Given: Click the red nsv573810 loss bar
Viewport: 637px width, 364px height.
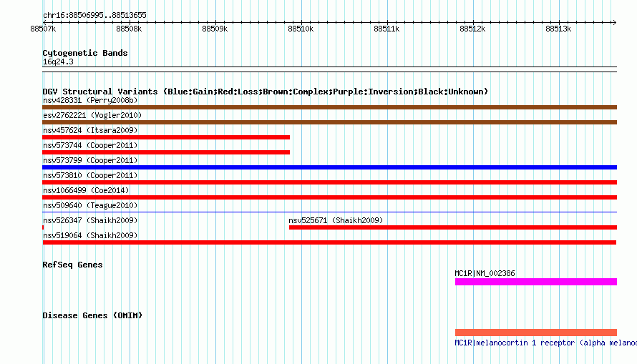Looking at the screenshot, I should tap(329, 182).
